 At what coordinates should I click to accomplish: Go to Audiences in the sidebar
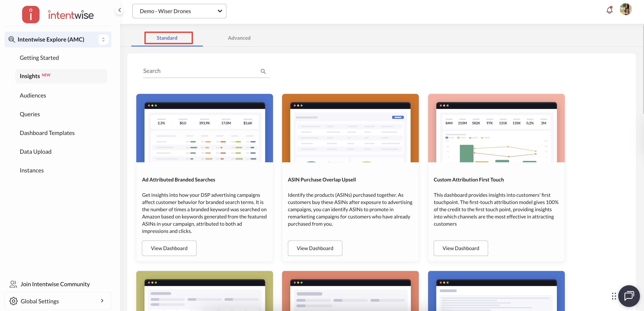pyautogui.click(x=33, y=95)
